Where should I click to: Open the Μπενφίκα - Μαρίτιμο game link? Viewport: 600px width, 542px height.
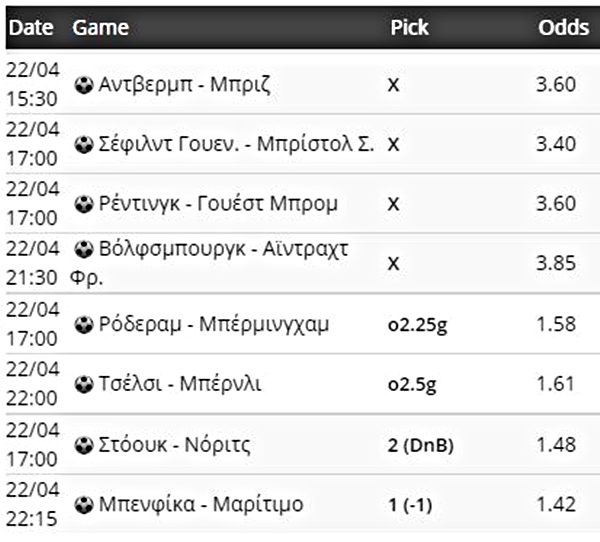point(200,504)
